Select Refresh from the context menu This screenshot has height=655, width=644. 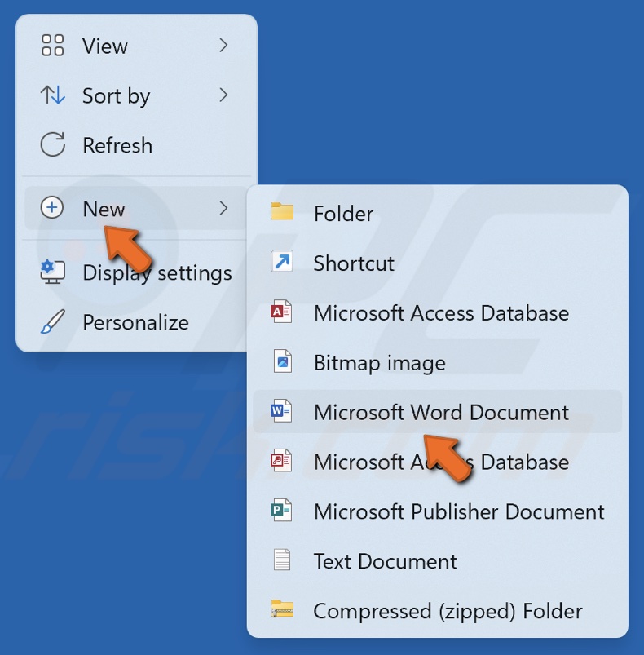click(x=117, y=145)
